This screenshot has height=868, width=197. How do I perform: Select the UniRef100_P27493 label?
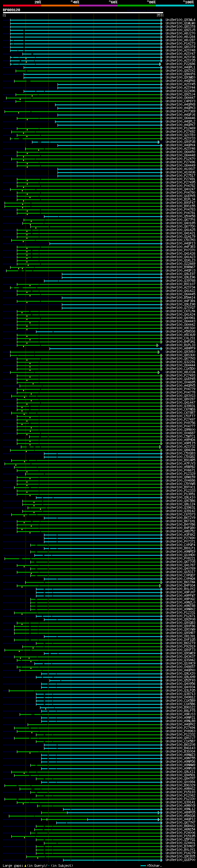point(180,375)
